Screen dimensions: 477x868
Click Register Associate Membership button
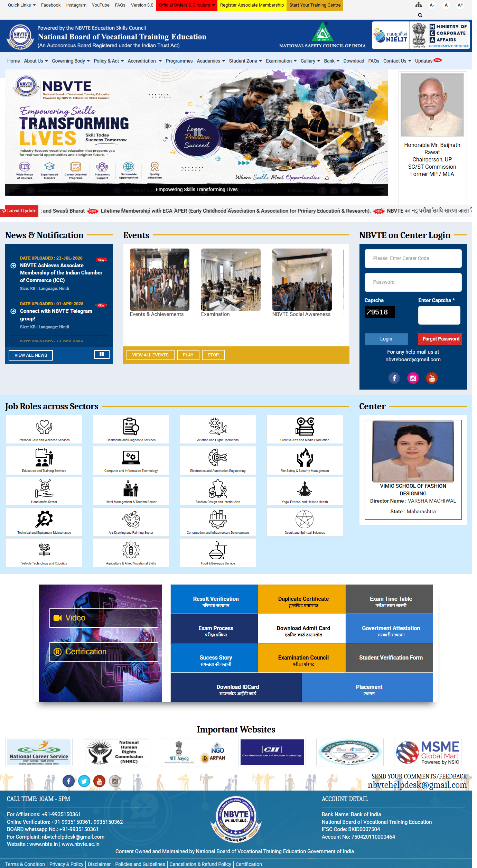(x=252, y=5)
